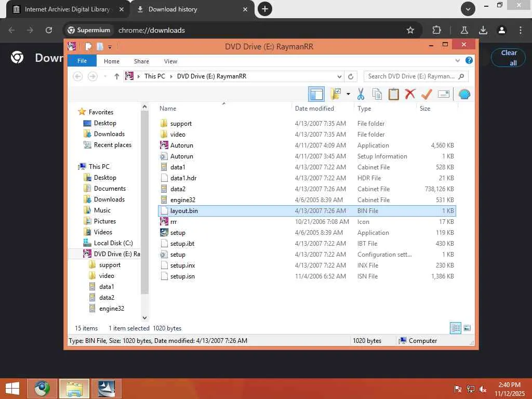Select the setup.isn file
Screen dimensions: 532x399
tap(307, 276)
